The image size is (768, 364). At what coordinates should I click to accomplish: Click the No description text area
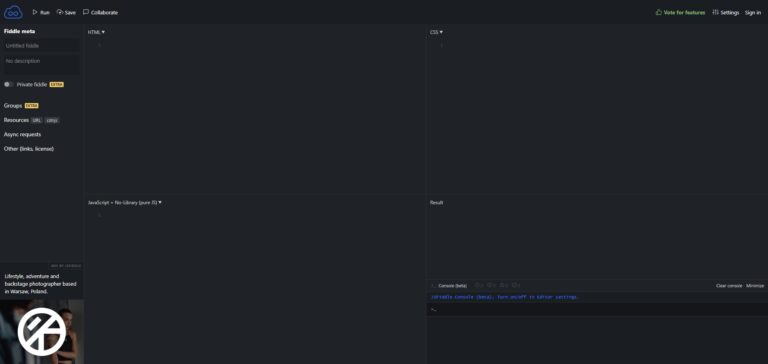pyautogui.click(x=42, y=64)
